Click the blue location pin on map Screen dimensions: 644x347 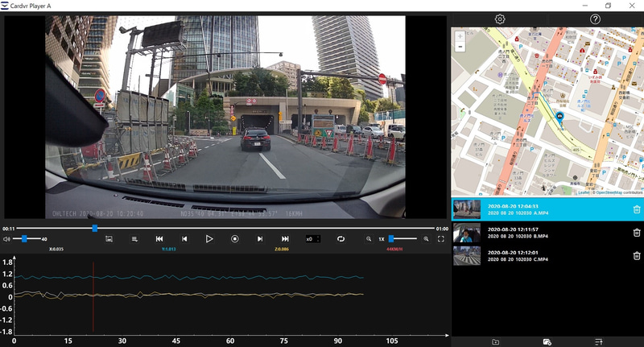pos(559,117)
